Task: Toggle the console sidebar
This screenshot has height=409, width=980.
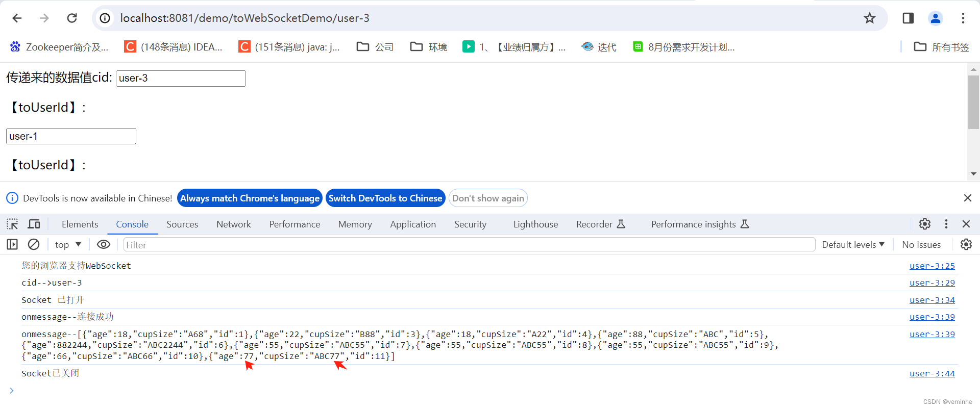Action: pos(12,245)
